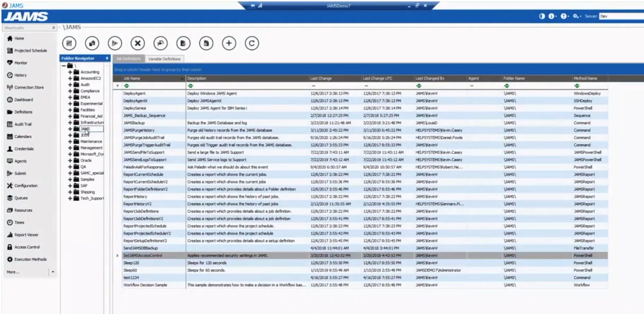Click the circular refresh icon in the toolbar
644x314 pixels.
pos(252,43)
